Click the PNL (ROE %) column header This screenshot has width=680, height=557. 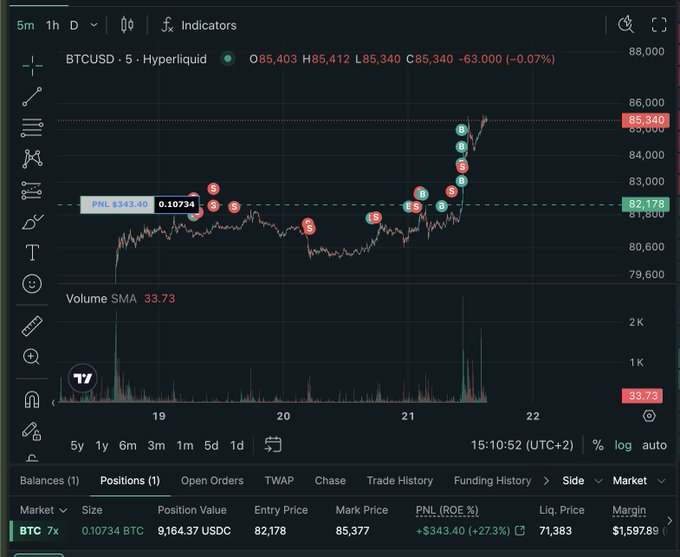[447, 511]
